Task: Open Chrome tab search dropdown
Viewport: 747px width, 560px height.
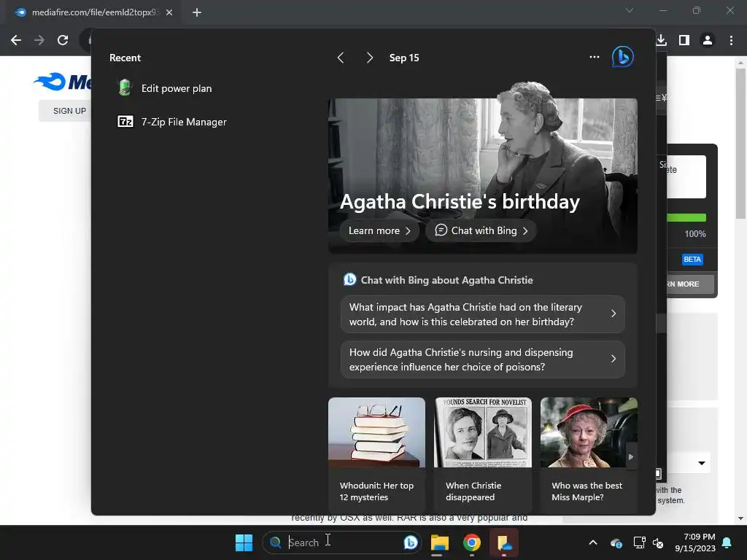Action: pyautogui.click(x=630, y=10)
